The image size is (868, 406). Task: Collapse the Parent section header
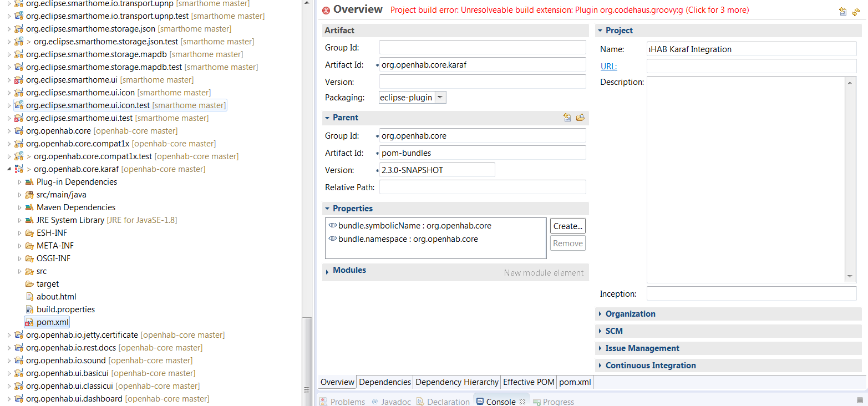(x=344, y=118)
